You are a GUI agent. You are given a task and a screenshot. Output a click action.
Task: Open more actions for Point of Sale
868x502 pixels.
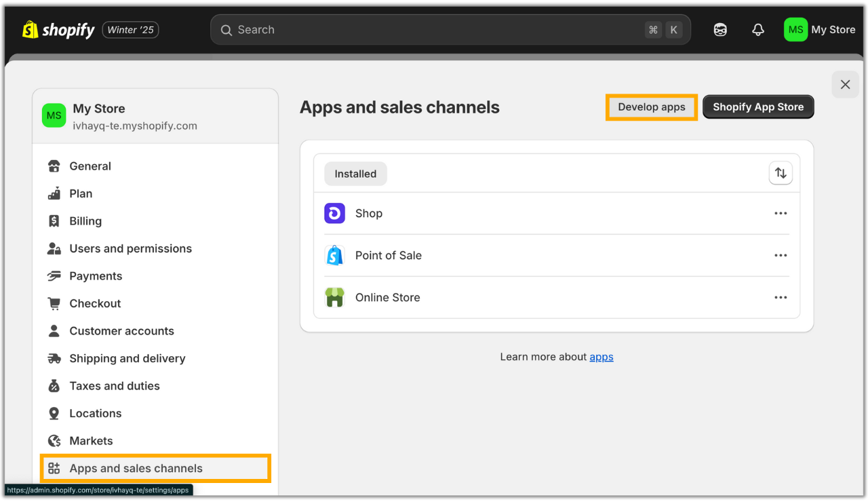pos(781,256)
